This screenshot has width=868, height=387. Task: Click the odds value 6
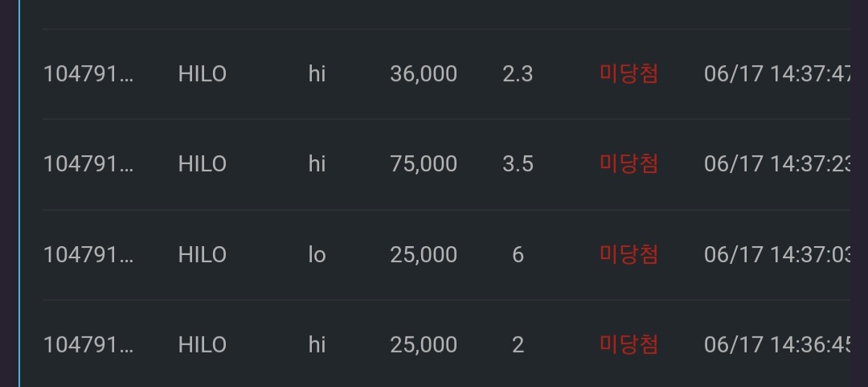pyautogui.click(x=518, y=254)
